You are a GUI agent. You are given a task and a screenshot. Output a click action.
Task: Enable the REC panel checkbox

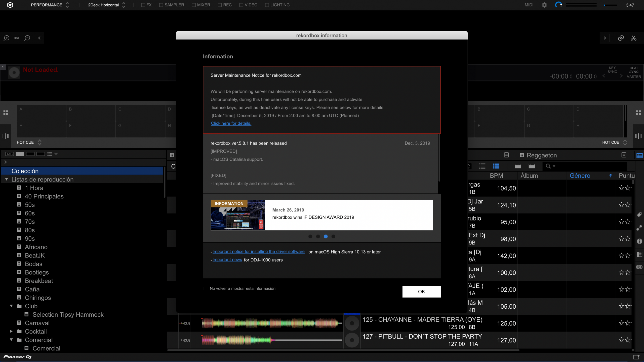point(220,5)
